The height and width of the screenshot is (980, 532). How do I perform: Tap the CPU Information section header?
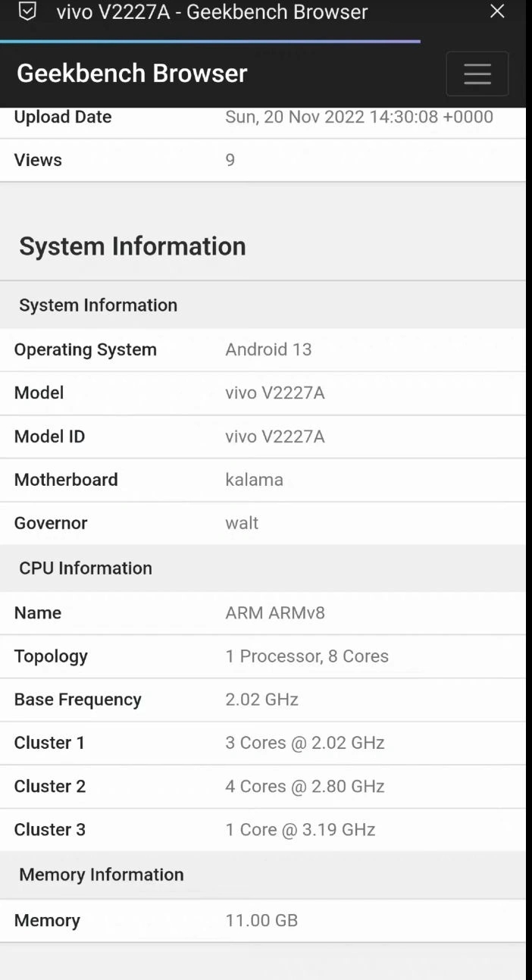(x=86, y=568)
